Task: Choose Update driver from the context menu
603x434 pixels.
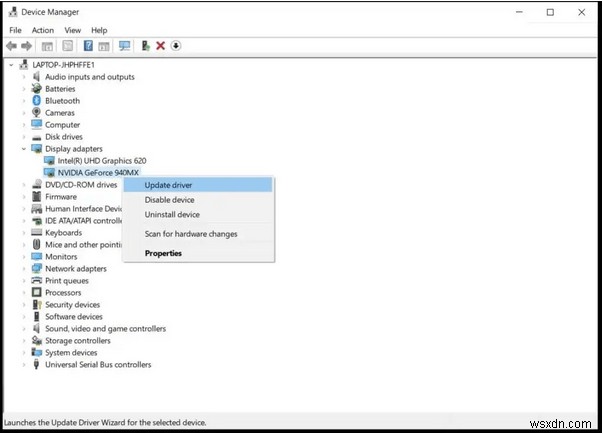Action: (x=198, y=185)
